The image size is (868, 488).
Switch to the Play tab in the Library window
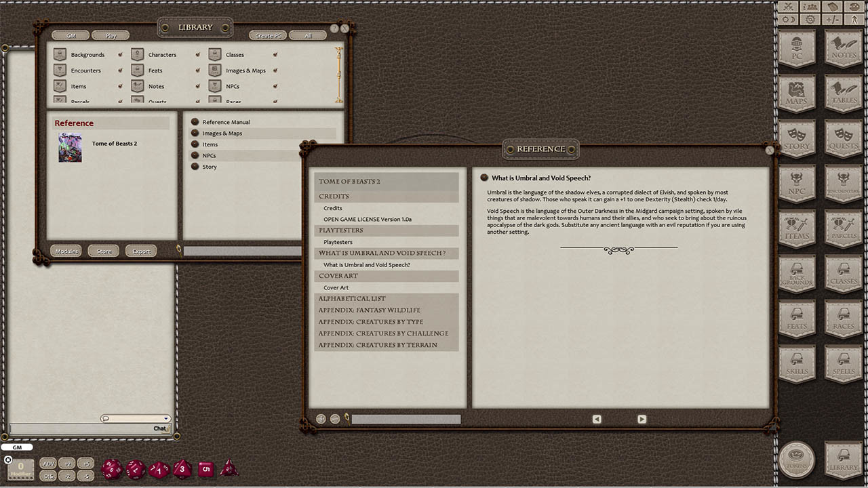coord(111,35)
